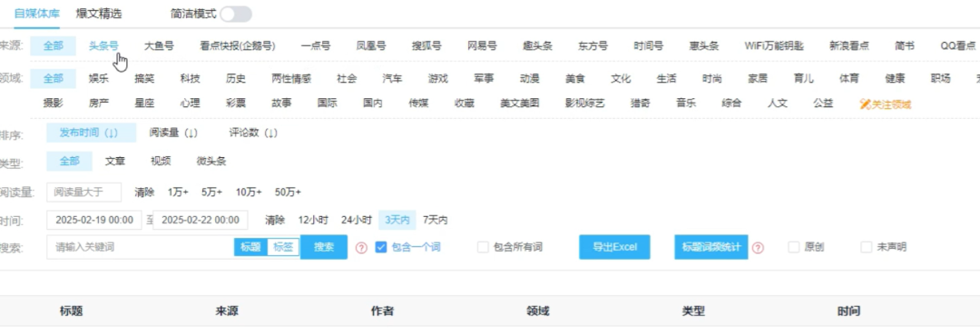Sort by 评论数 descending
Viewport: 980px width, 336px height.
click(x=253, y=133)
